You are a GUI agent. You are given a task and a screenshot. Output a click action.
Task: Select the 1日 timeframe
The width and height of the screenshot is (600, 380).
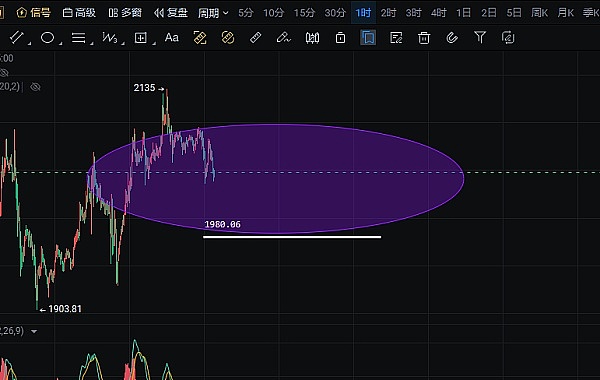click(463, 13)
